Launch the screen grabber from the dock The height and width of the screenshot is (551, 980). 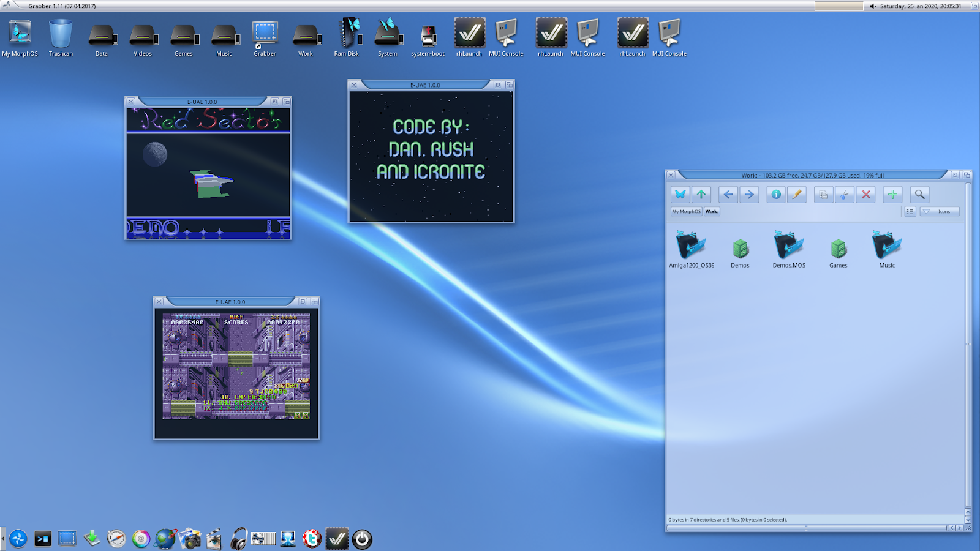coord(67,539)
